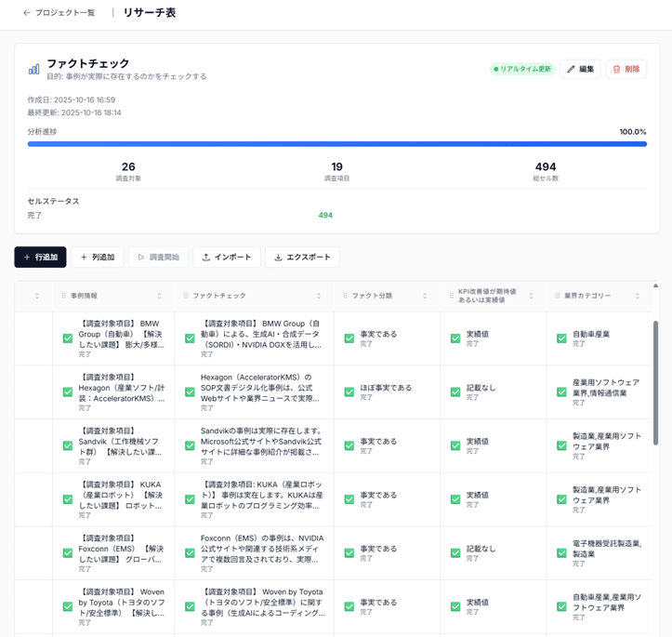The height and width of the screenshot is (637, 672).
Task: Click the 削除 button
Action: coord(626,69)
